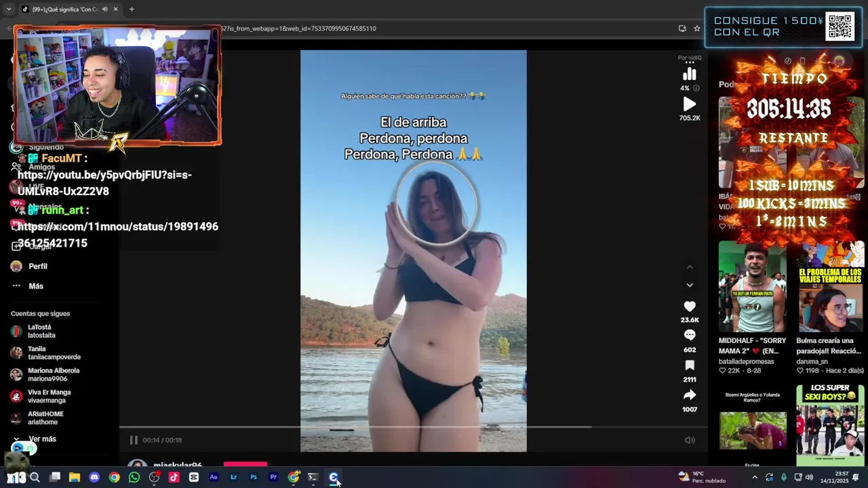This screenshot has height=488, width=868.
Task: Mute the TikTok browser tab audio
Action: 104,9
